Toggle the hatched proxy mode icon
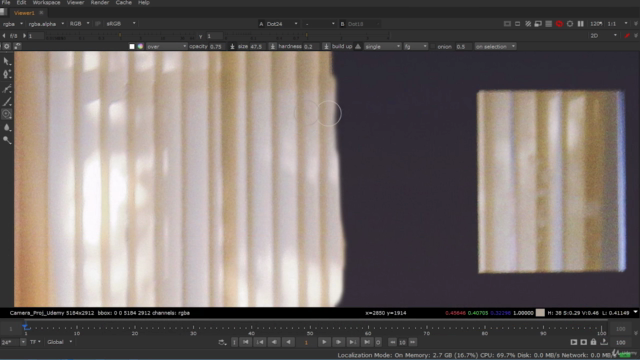640x360 pixels. 528,24
